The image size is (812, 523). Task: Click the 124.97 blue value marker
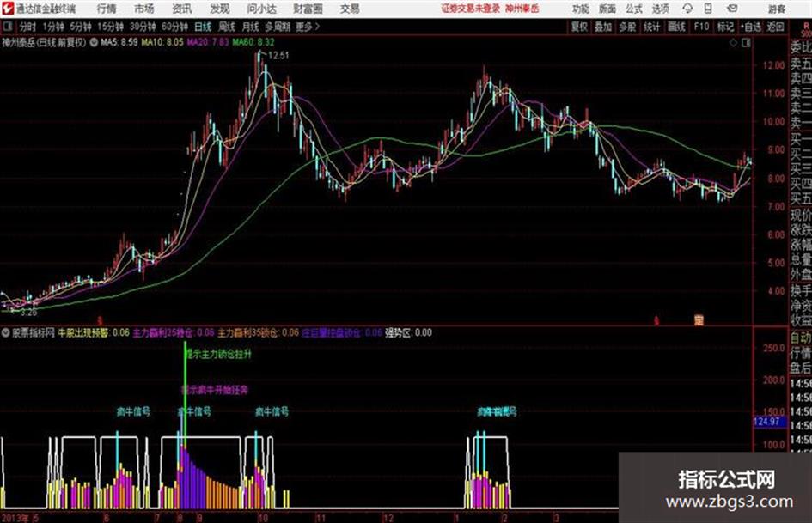pyautogui.click(x=770, y=422)
